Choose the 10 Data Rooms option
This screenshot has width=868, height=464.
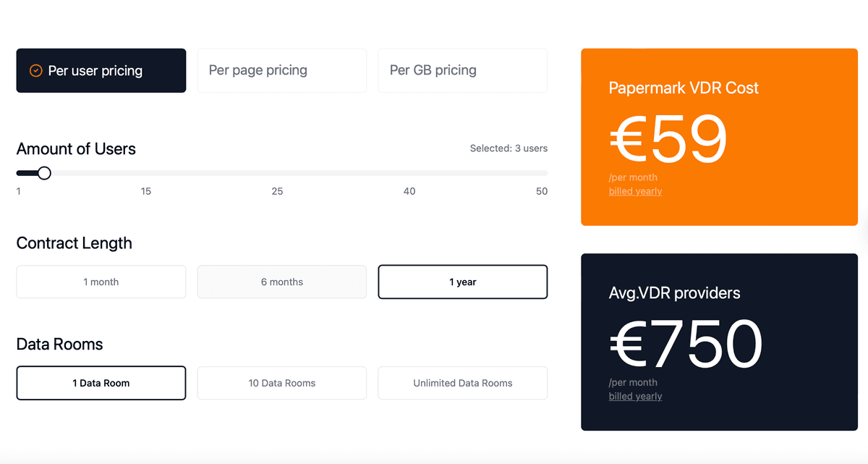pos(281,383)
